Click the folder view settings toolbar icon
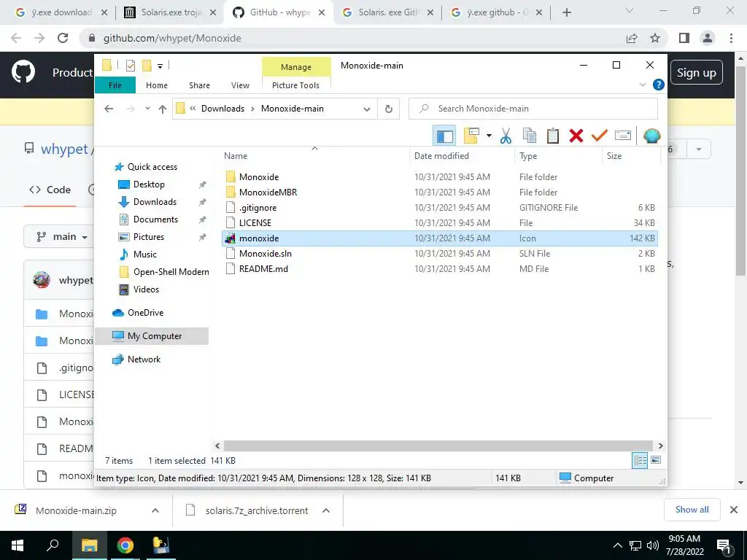The image size is (747, 560). (x=471, y=136)
